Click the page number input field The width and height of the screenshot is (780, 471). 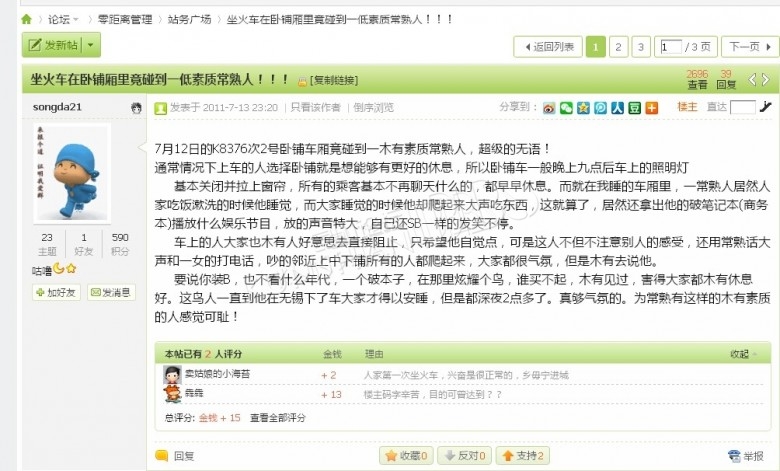click(x=671, y=47)
